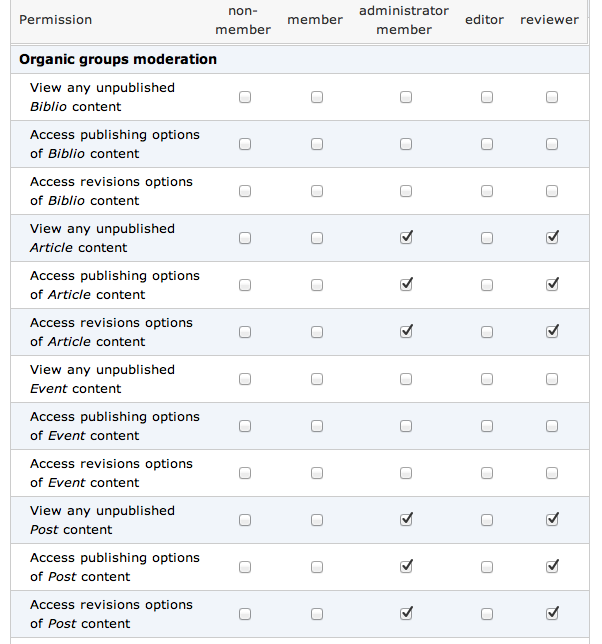Disable administrator member Access publishing Post
Viewport: 602px width, 644px height.
[x=406, y=567]
